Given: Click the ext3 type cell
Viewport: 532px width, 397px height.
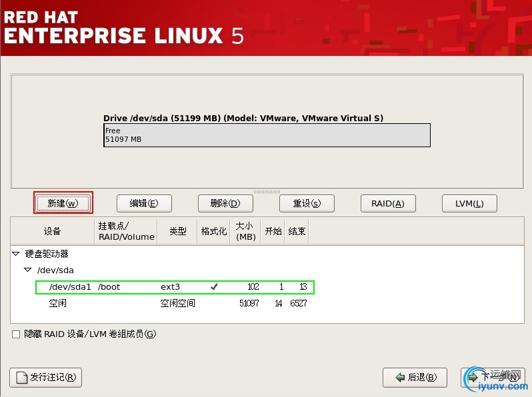Looking at the screenshot, I should [170, 287].
